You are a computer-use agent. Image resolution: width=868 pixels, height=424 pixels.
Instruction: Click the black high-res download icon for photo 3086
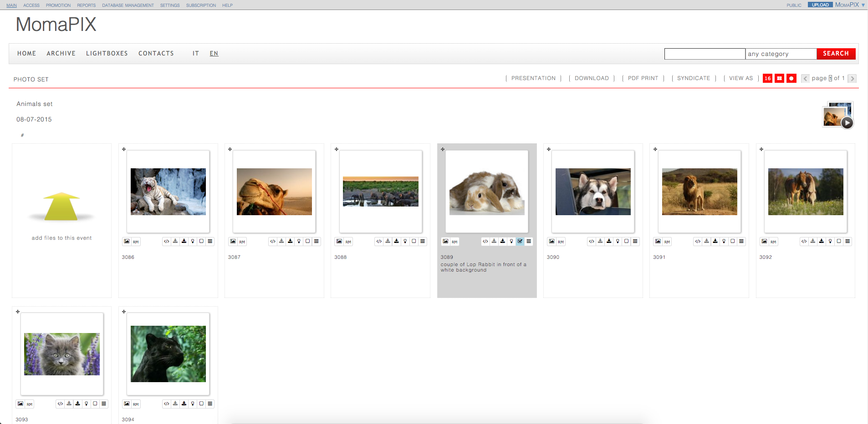point(184,242)
